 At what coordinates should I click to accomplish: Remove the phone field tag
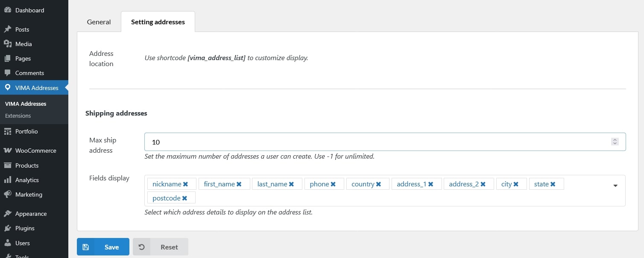pos(333,184)
